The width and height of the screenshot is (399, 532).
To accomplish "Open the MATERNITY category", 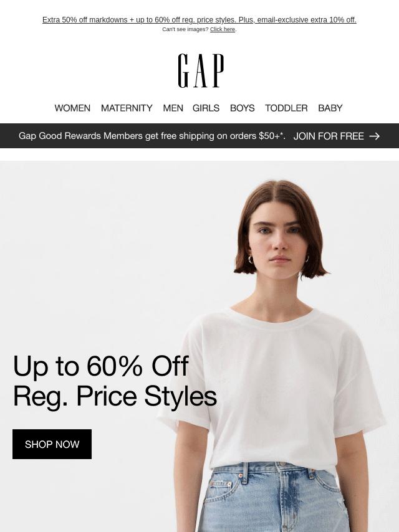I will point(127,108).
